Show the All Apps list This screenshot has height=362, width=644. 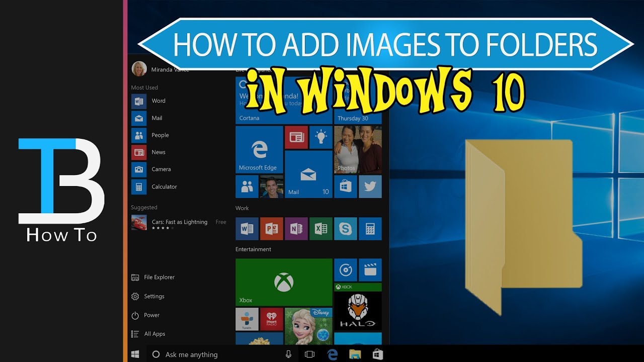coord(148,334)
